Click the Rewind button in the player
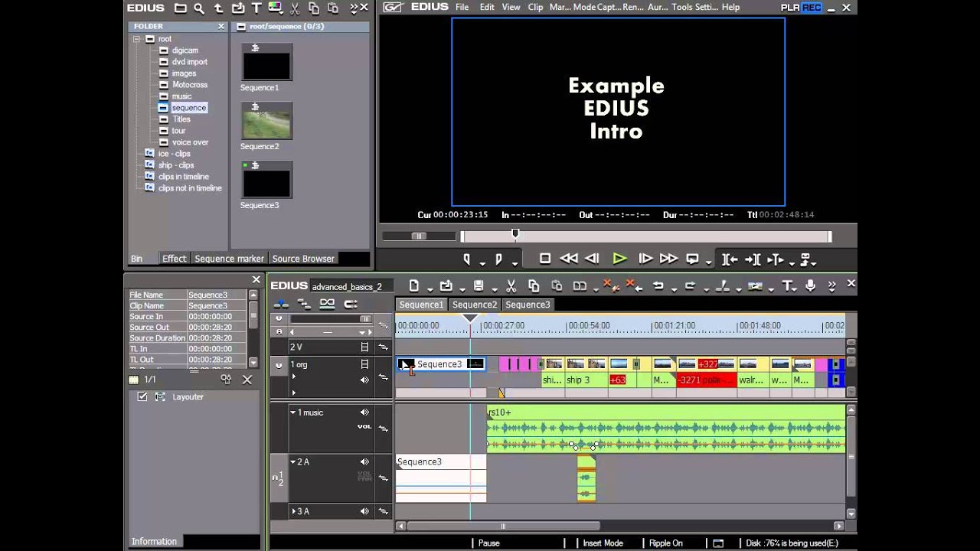 (x=569, y=259)
